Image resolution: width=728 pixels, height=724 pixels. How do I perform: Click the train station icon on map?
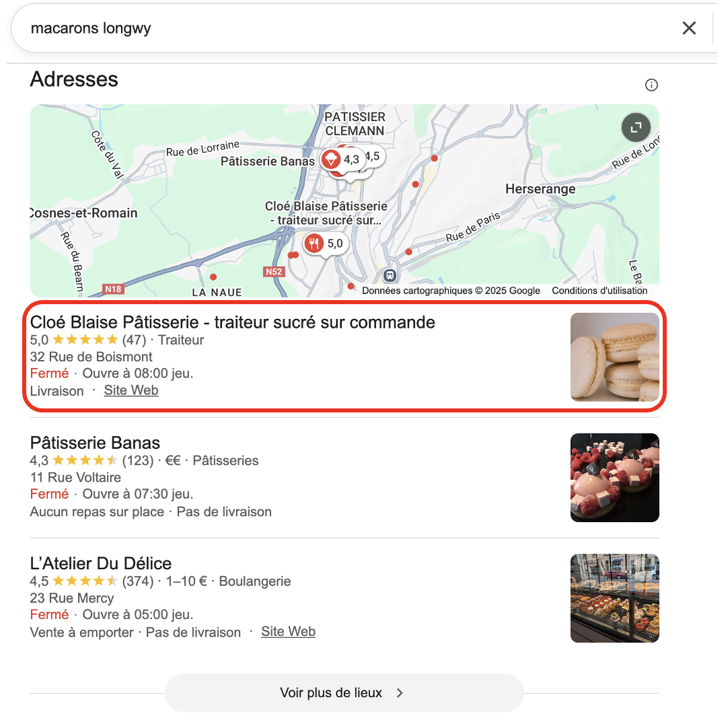pos(390,275)
